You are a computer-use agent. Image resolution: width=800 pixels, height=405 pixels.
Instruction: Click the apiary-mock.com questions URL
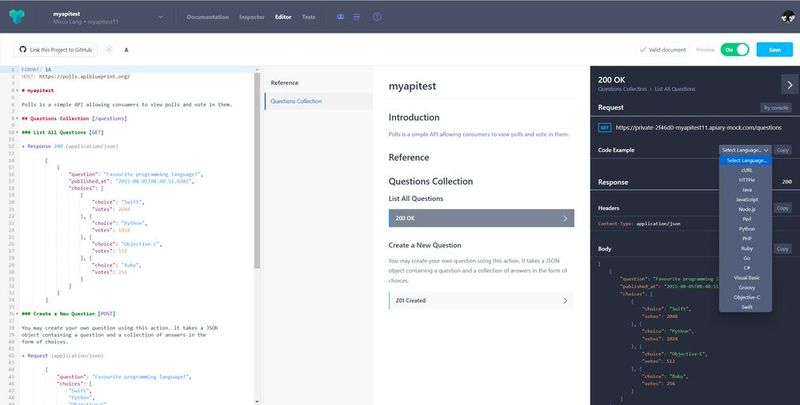coord(698,128)
